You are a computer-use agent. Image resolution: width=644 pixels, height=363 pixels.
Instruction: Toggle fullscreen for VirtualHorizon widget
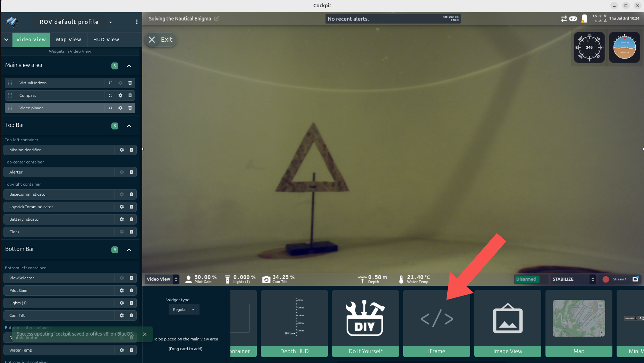point(111,83)
